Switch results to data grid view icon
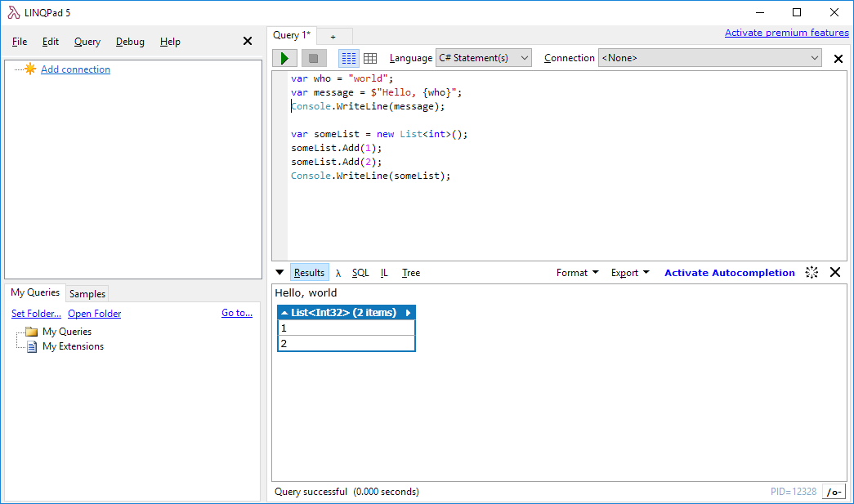 tap(370, 57)
